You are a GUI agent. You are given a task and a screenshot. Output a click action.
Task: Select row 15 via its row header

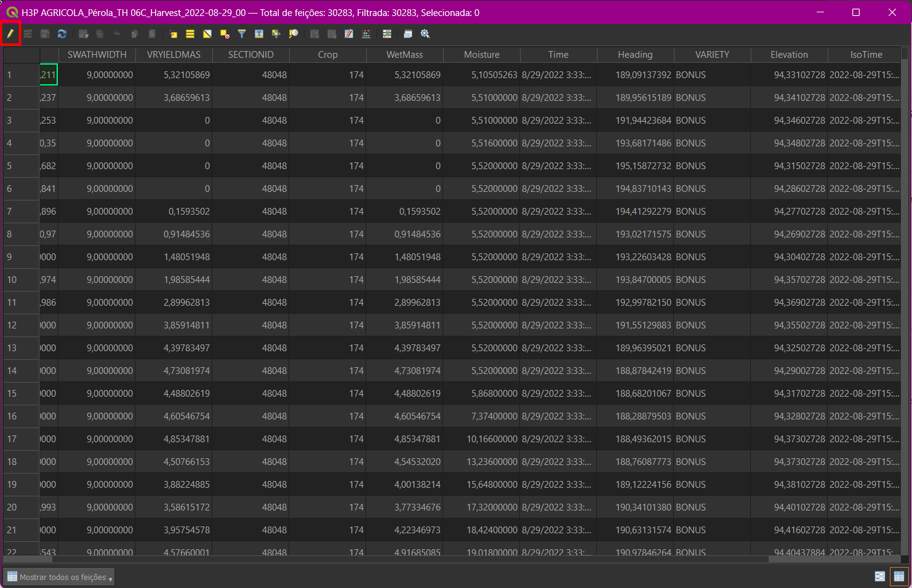click(21, 394)
